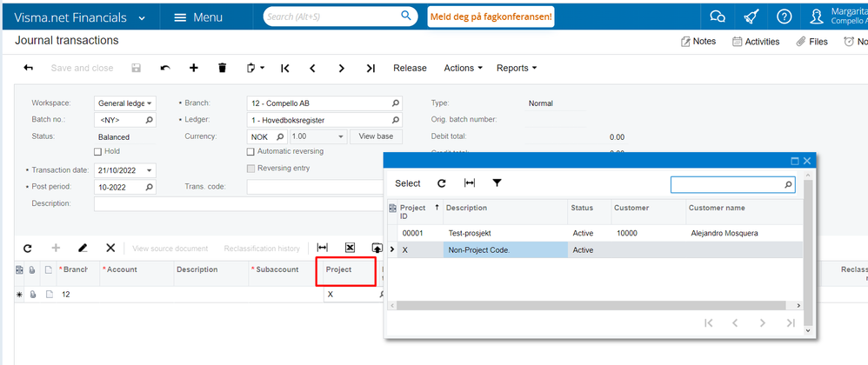The width and height of the screenshot is (868, 365).
Task: Open the Actions menu
Action: pyautogui.click(x=464, y=68)
